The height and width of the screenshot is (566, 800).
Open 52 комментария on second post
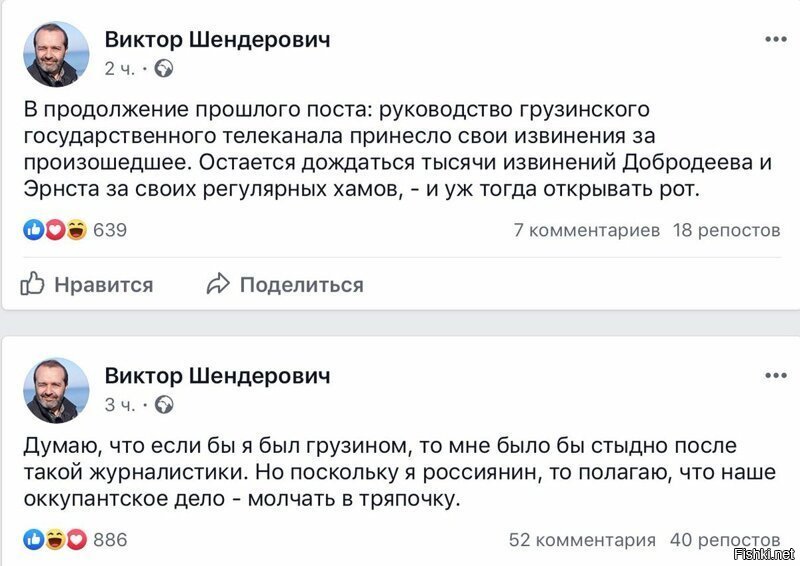[x=582, y=540]
